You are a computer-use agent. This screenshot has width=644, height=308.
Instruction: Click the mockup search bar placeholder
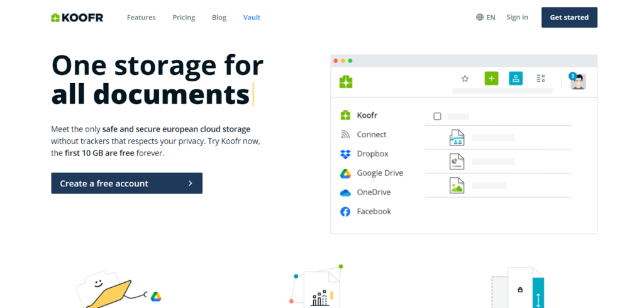502,91
